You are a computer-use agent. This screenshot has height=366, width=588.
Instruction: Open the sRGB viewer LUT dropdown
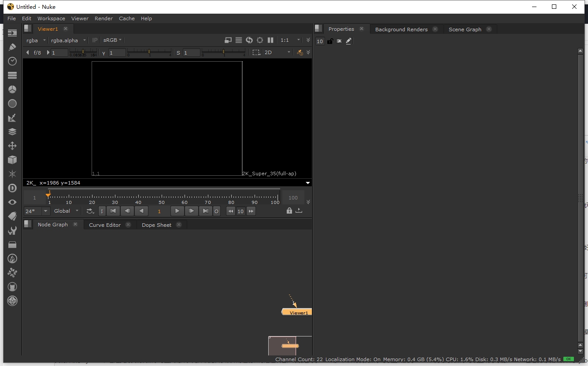coord(112,40)
